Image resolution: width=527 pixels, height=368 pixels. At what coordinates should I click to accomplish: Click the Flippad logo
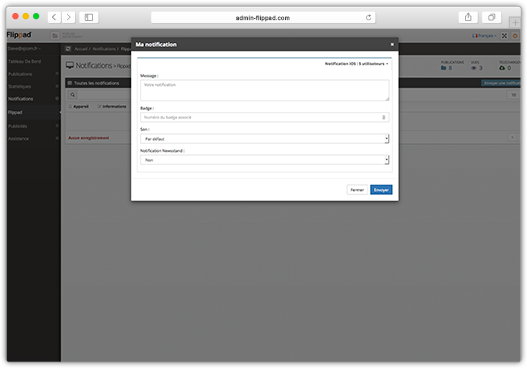[19, 35]
